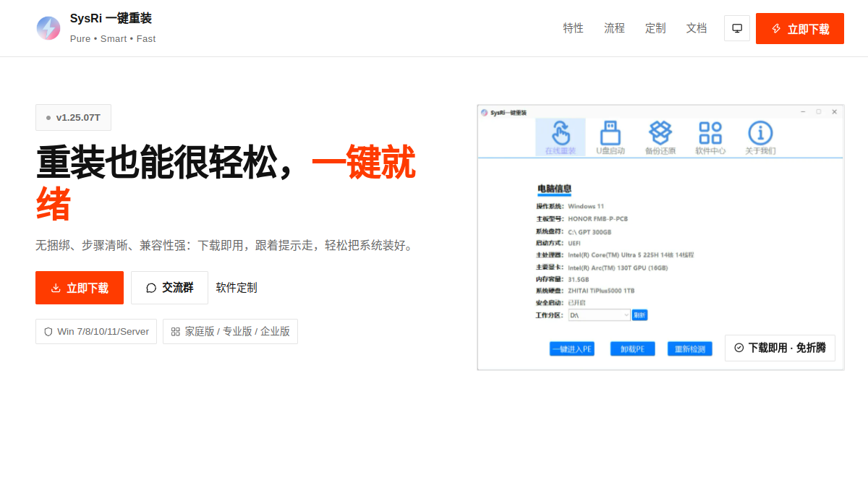Open the 交流群 chat group button

(170, 288)
